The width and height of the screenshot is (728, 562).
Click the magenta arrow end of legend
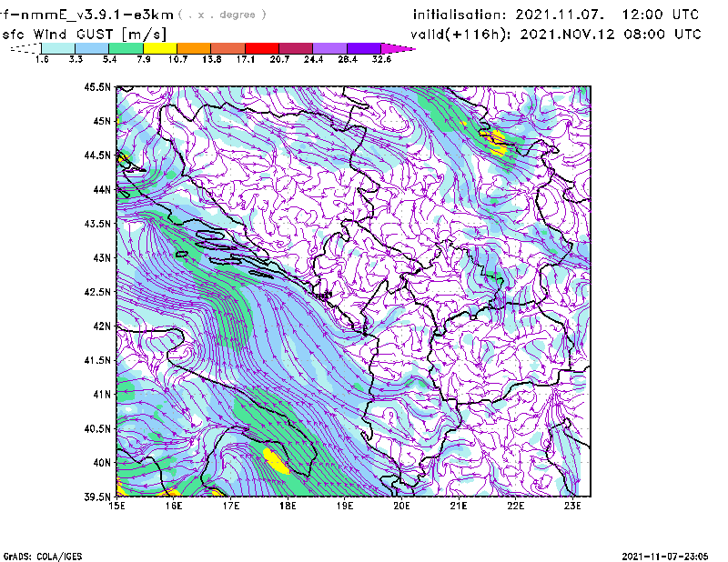tap(398, 48)
